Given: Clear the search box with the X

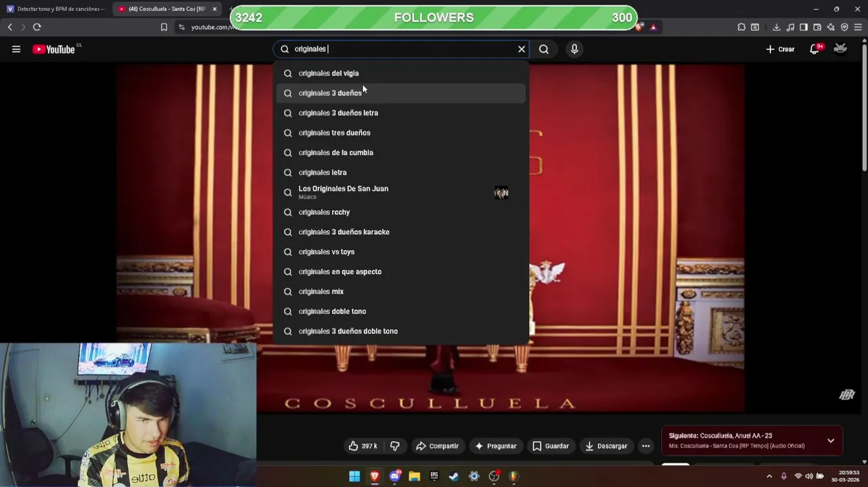Looking at the screenshot, I should click(522, 49).
